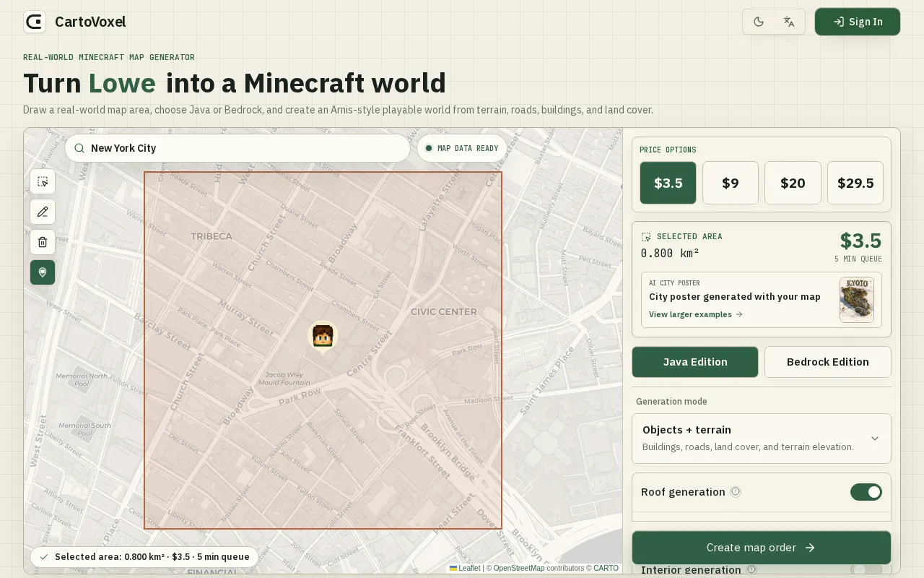Click the Kyoto city poster thumbnail
Screen dimensions: 924x578
click(857, 300)
